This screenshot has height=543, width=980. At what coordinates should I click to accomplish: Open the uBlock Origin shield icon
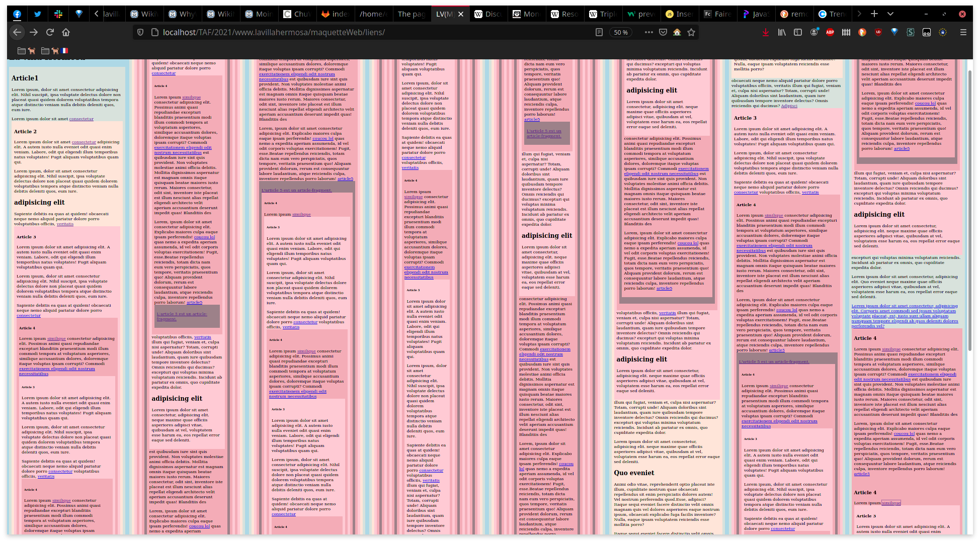click(x=878, y=32)
